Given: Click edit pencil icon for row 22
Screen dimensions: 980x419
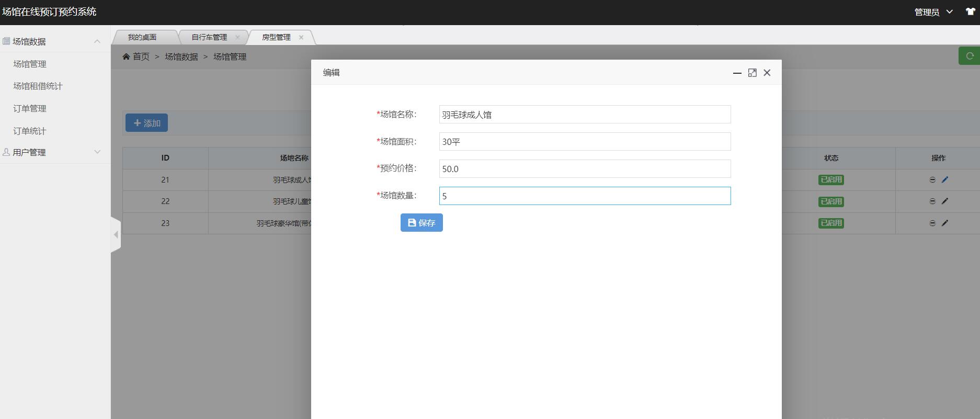Looking at the screenshot, I should [x=945, y=201].
